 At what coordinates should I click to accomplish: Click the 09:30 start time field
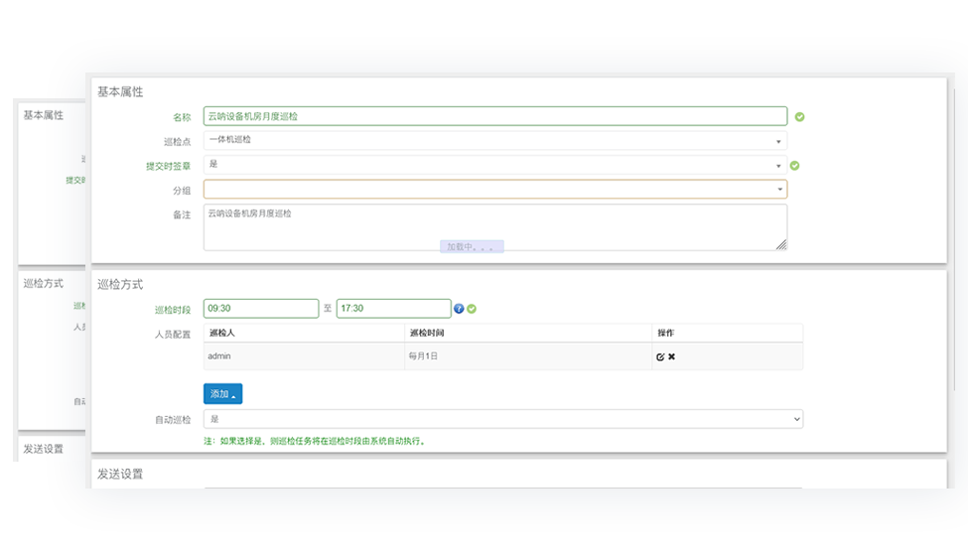click(x=261, y=309)
